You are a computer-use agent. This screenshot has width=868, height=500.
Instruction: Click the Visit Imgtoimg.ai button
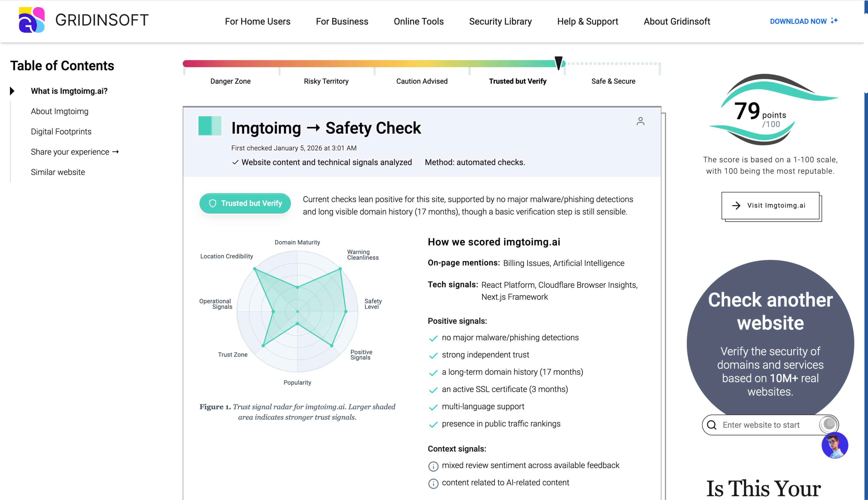click(770, 205)
